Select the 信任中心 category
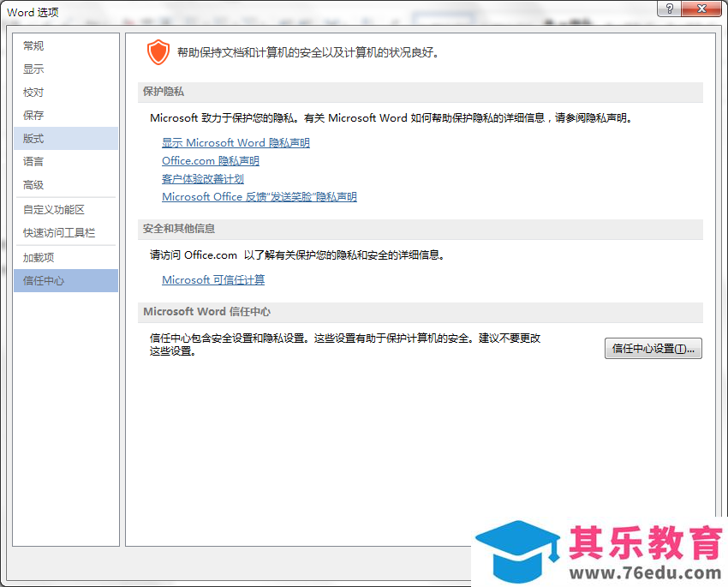 (65, 280)
